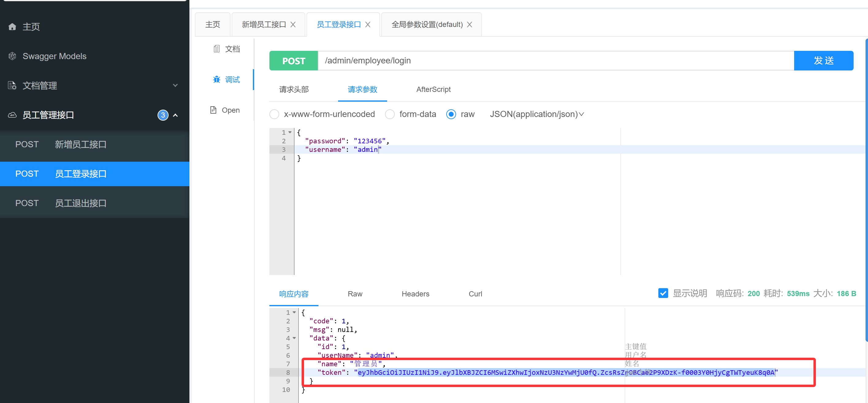Screen dimensions: 868x403
Task: Select the x-www-form-urlencoded radio option
Action: [x=274, y=114]
